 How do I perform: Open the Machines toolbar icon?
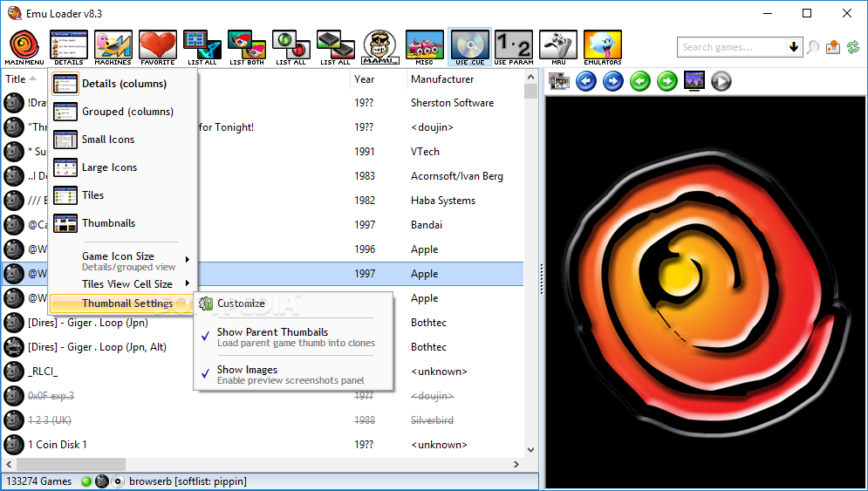pos(113,48)
